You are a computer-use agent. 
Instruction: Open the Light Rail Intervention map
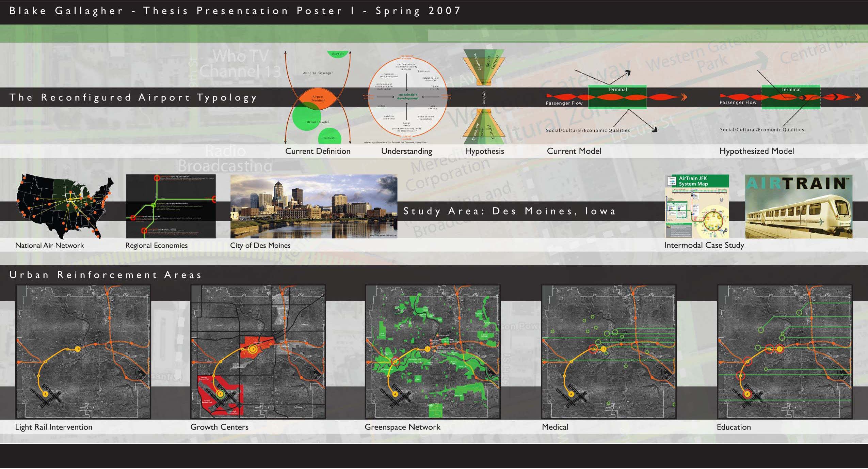pyautogui.click(x=83, y=352)
